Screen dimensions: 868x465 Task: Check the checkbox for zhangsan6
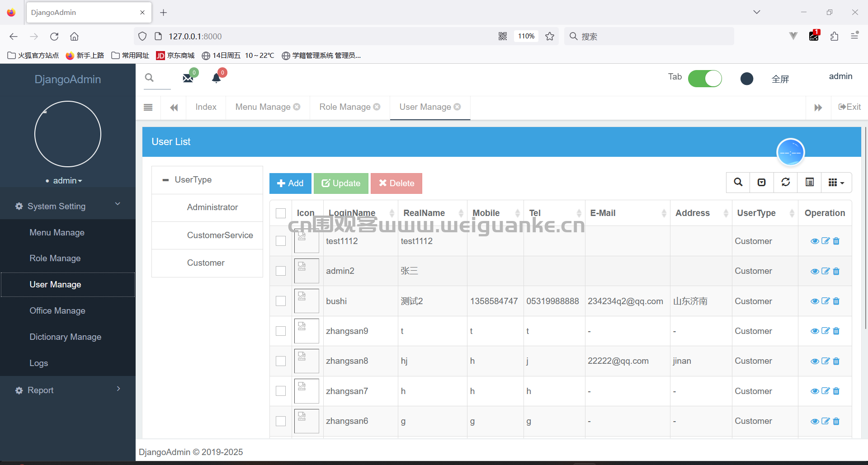click(281, 421)
